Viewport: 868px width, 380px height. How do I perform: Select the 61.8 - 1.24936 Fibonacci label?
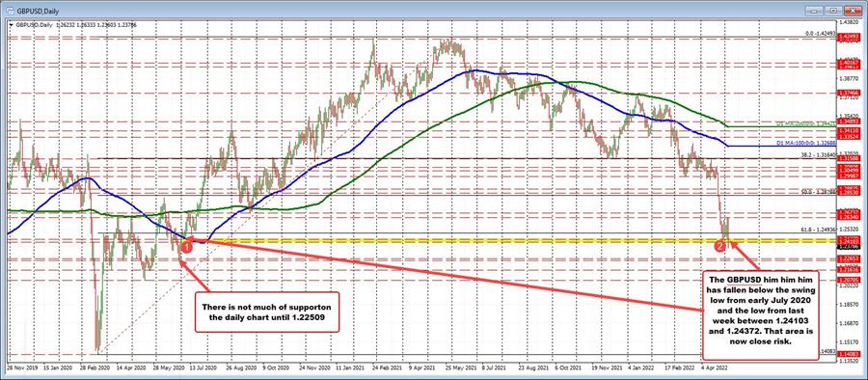(x=819, y=230)
